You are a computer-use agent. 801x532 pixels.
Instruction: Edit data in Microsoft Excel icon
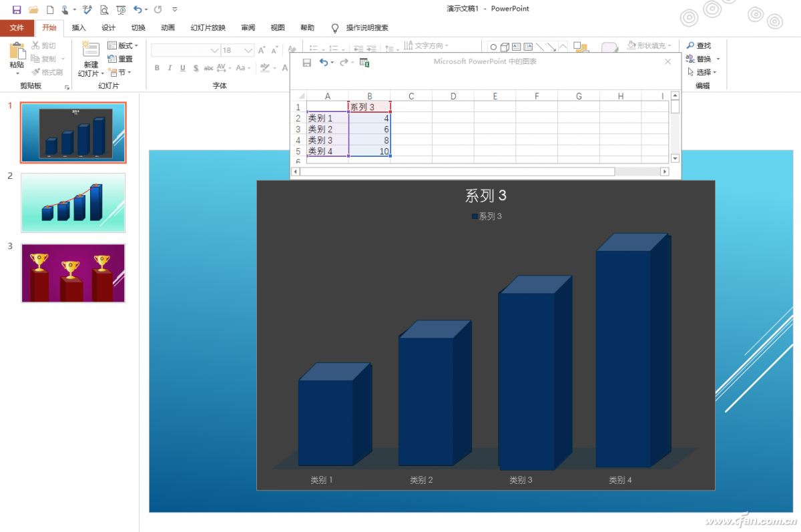point(364,62)
